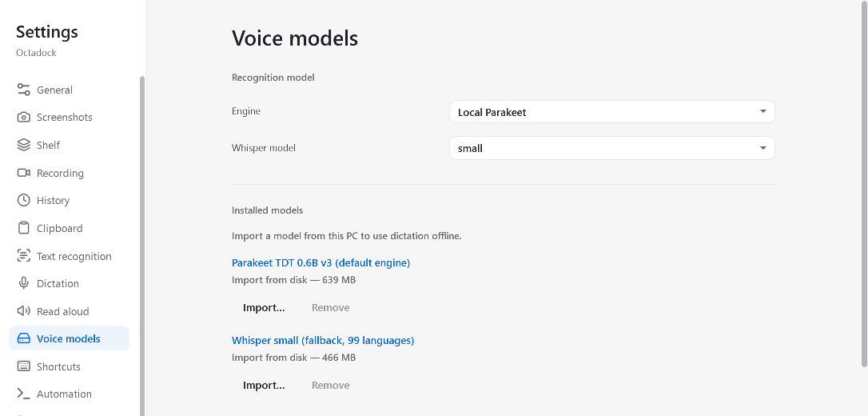Open the Whisper model dropdown showing small
The height and width of the screenshot is (416, 868).
[611, 148]
